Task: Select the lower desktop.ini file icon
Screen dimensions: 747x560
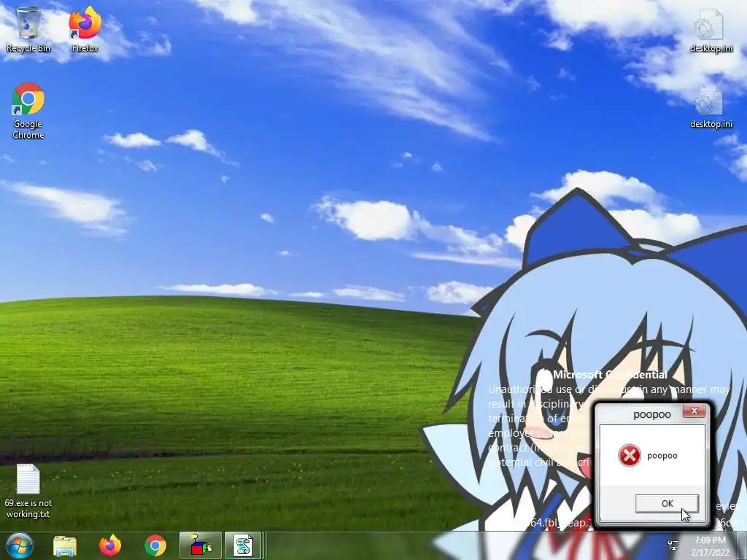Action: tap(711, 106)
